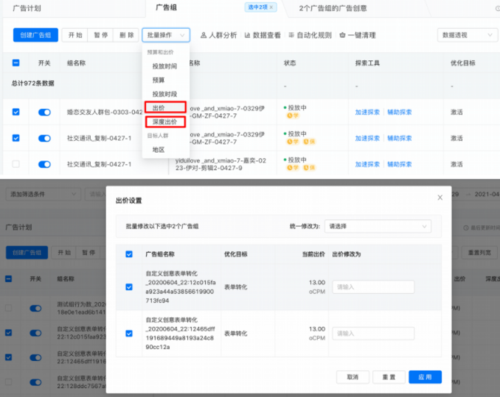
Task: Select 出价 from batch operations menu
Action: click(x=165, y=107)
